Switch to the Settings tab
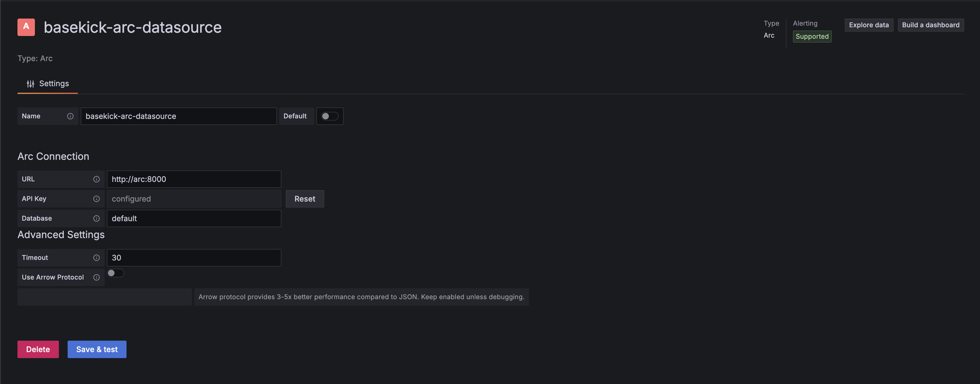Viewport: 980px width, 384px height. tap(47, 83)
